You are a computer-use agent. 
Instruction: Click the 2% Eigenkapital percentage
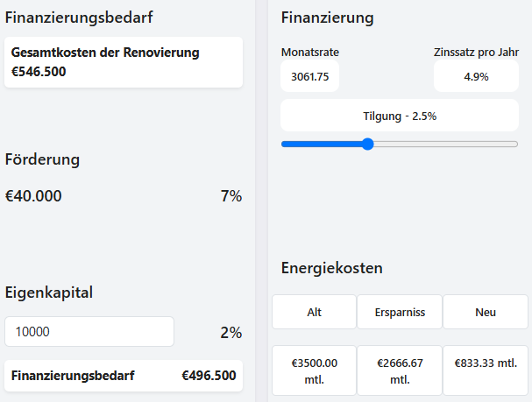point(231,333)
